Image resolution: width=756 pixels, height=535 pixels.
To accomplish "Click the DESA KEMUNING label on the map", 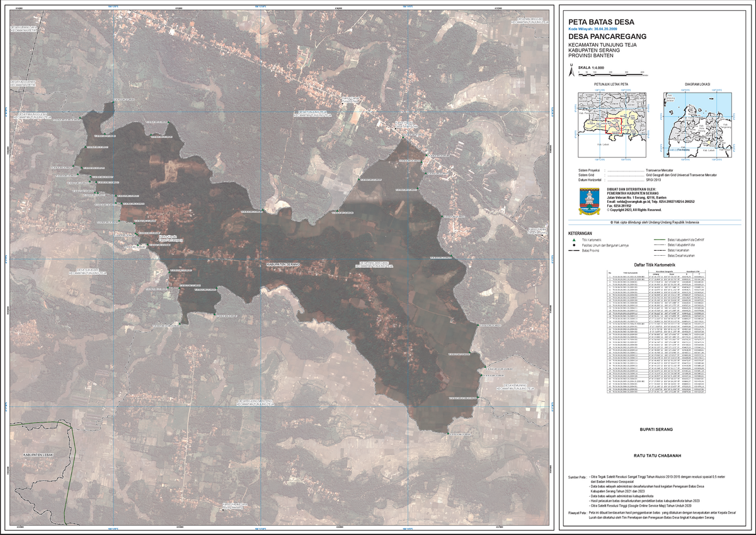I will 515,386.
